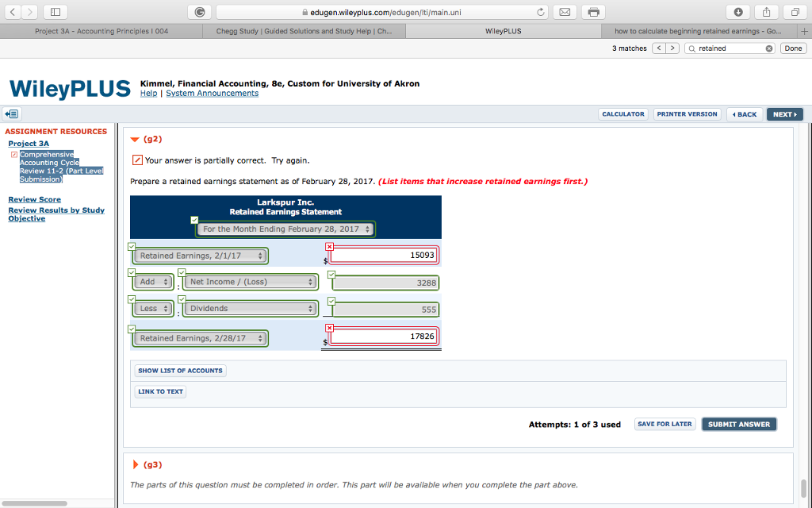Click the red X beside 15093

click(329, 247)
